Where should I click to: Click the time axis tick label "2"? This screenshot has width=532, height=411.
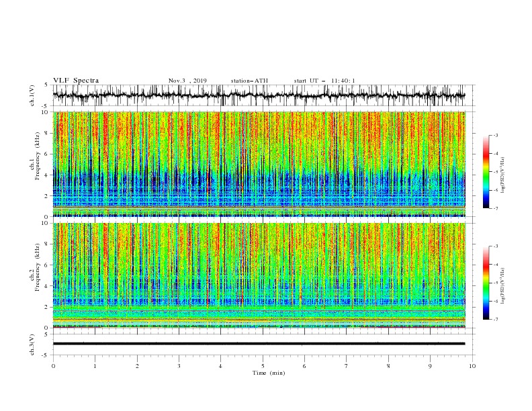coord(137,366)
